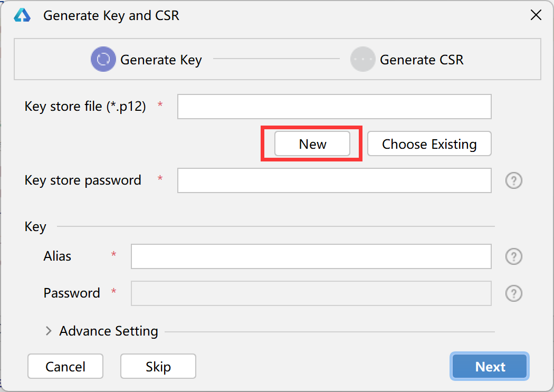Select the Generate Key step circle icon
The height and width of the screenshot is (392, 554).
point(103,59)
